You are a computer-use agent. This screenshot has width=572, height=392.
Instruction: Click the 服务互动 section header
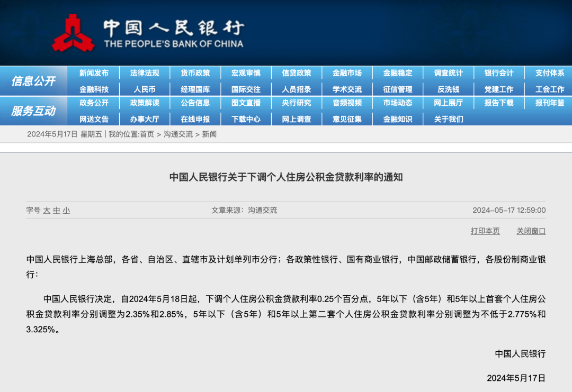point(33,111)
